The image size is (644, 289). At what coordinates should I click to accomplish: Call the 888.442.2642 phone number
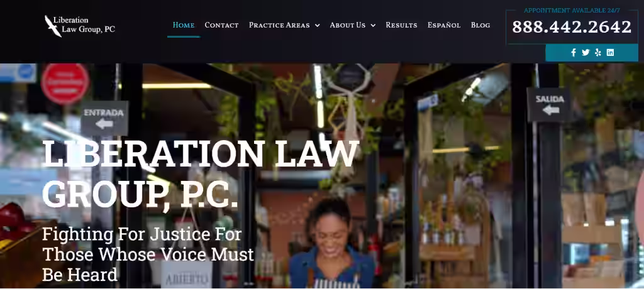(x=572, y=27)
